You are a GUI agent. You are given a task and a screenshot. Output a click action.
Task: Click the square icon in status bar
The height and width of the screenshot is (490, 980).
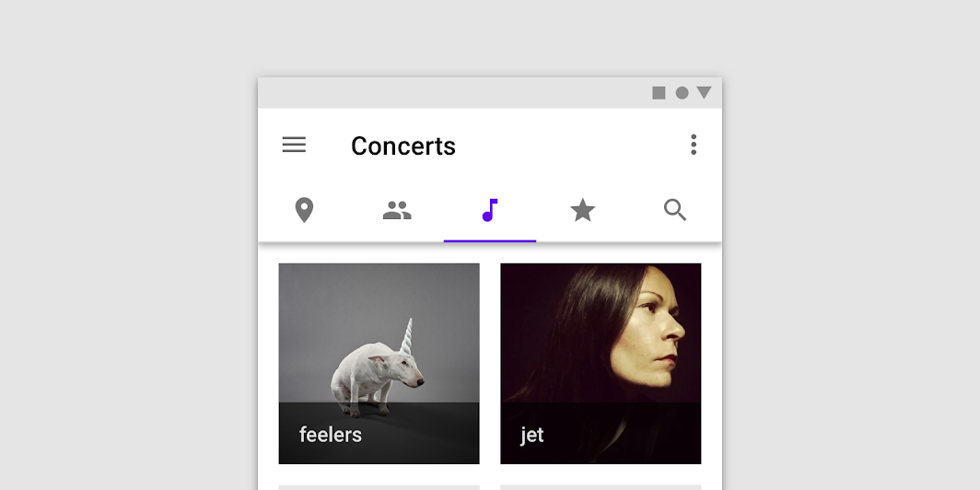659,93
